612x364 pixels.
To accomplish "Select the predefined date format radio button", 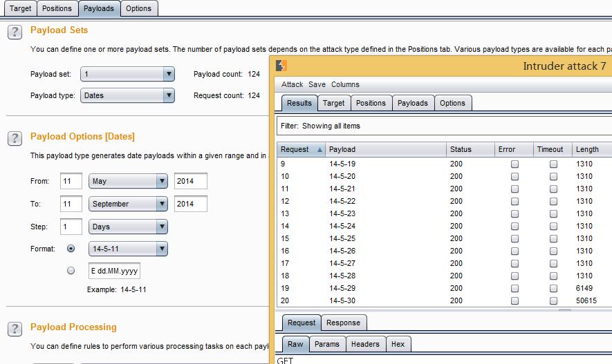I will click(71, 249).
